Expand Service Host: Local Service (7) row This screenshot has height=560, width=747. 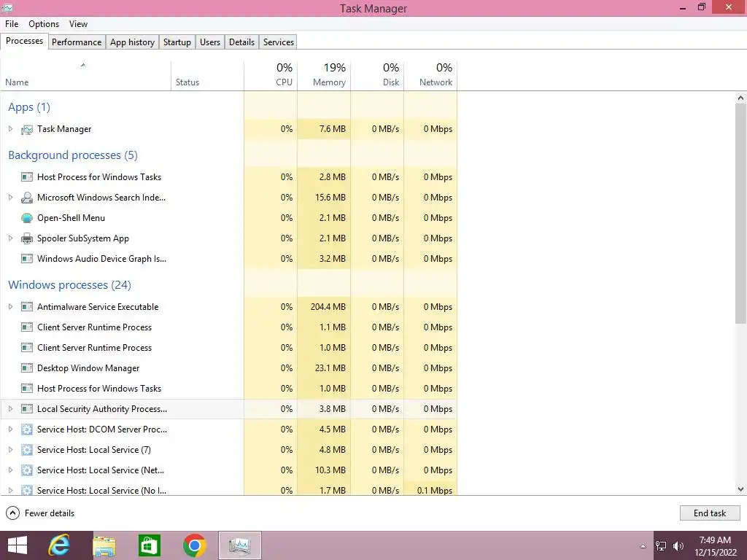(10, 449)
